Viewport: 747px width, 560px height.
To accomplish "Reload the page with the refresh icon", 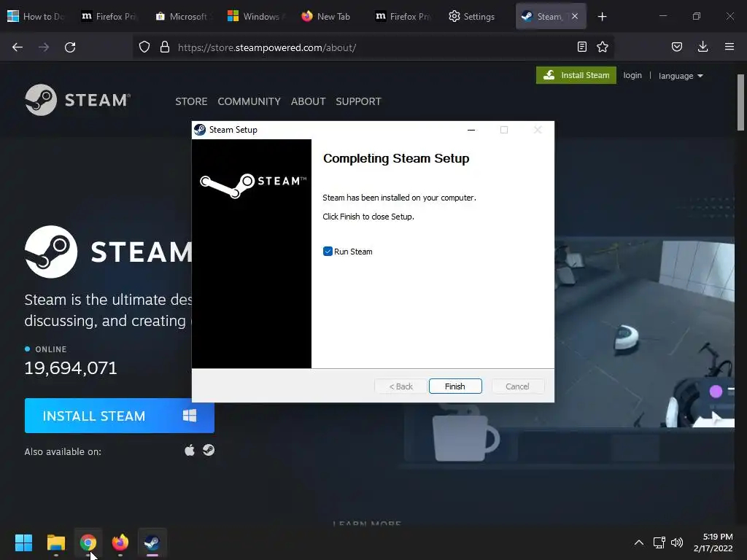I will tap(70, 47).
